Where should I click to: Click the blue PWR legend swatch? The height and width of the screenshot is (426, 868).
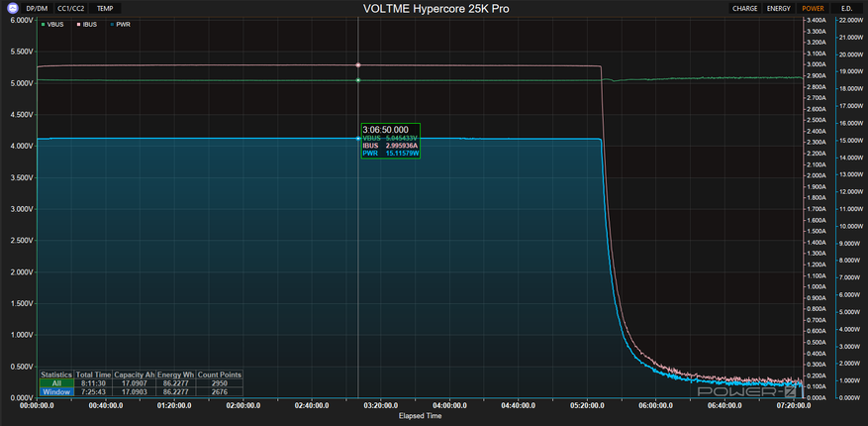pyautogui.click(x=112, y=25)
